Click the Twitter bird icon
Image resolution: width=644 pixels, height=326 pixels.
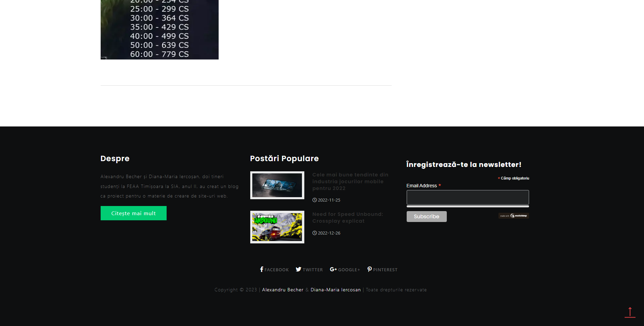click(299, 269)
